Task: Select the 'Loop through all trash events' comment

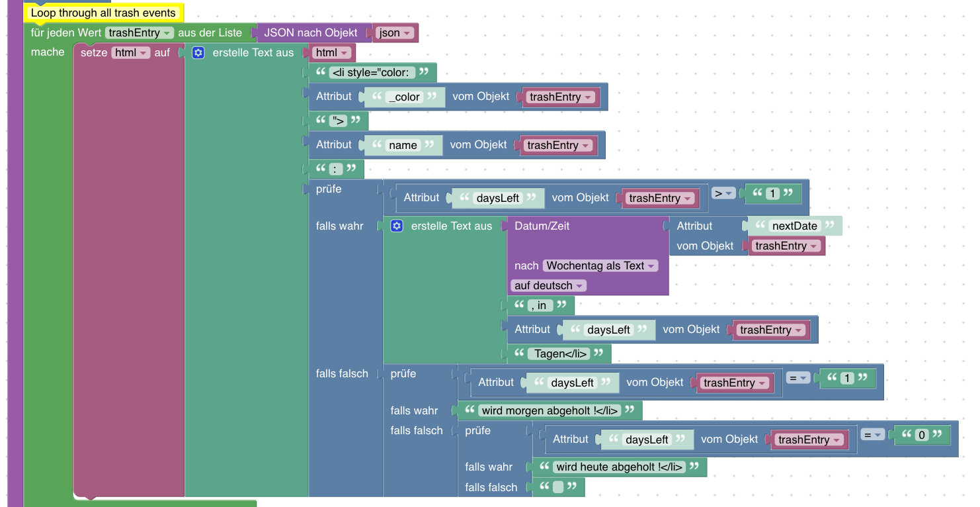Action: [103, 13]
